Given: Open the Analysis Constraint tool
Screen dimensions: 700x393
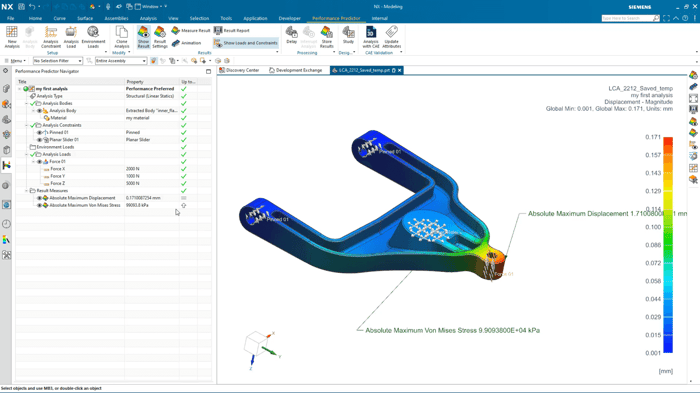Looking at the screenshot, I should 51,37.
